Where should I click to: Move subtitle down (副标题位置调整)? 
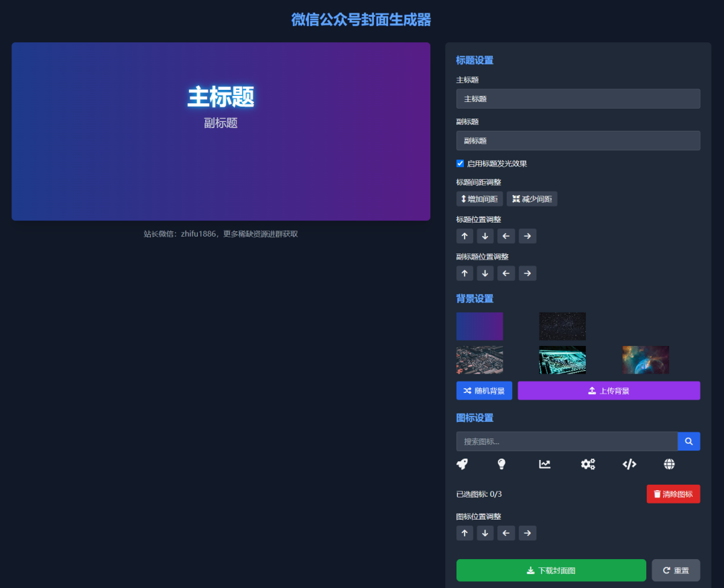485,274
